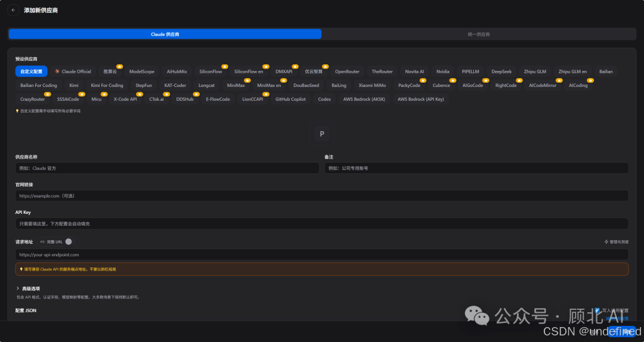Screen dimensions: 644x342
Task: Select the Micu preset
Action: pos(97,100)
